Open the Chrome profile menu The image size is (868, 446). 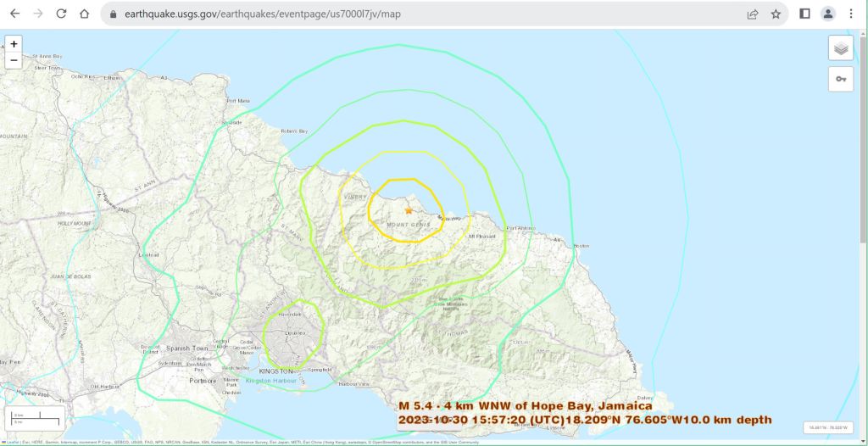pyautogui.click(x=828, y=14)
